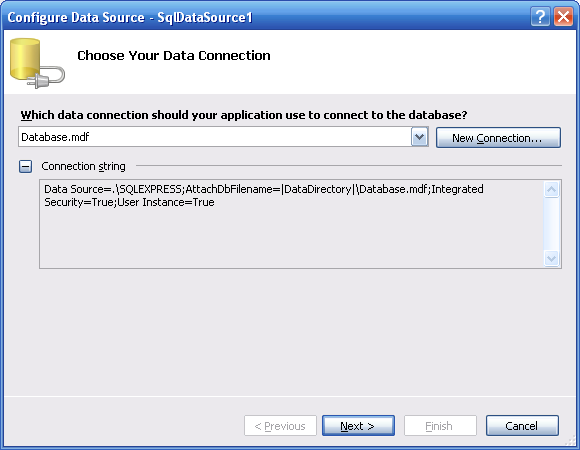Click the dialog title bar text
580x450 pixels.
coord(130,17)
